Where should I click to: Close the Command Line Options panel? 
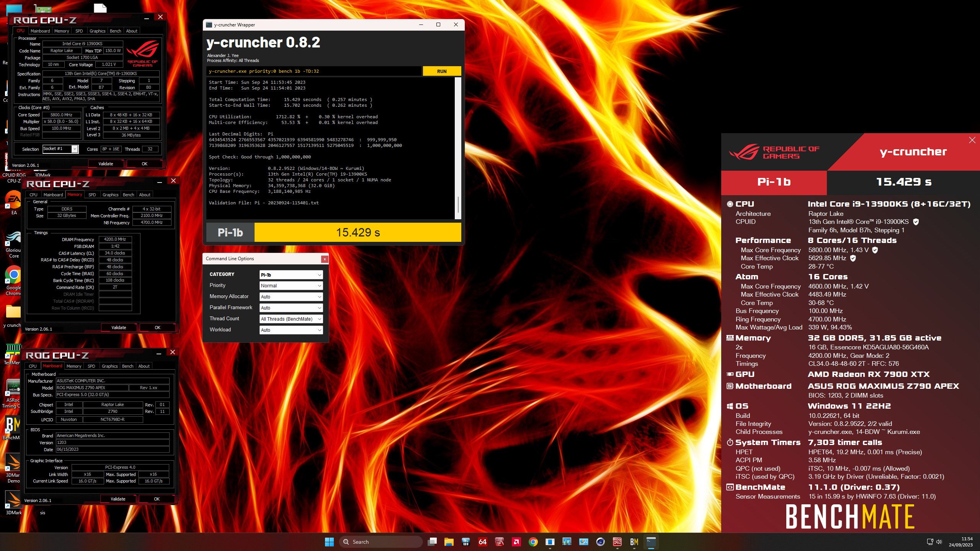pos(325,259)
